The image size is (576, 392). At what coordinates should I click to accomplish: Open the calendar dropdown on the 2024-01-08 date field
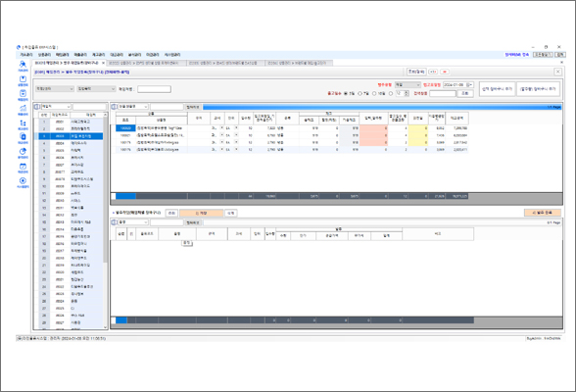pos(470,85)
